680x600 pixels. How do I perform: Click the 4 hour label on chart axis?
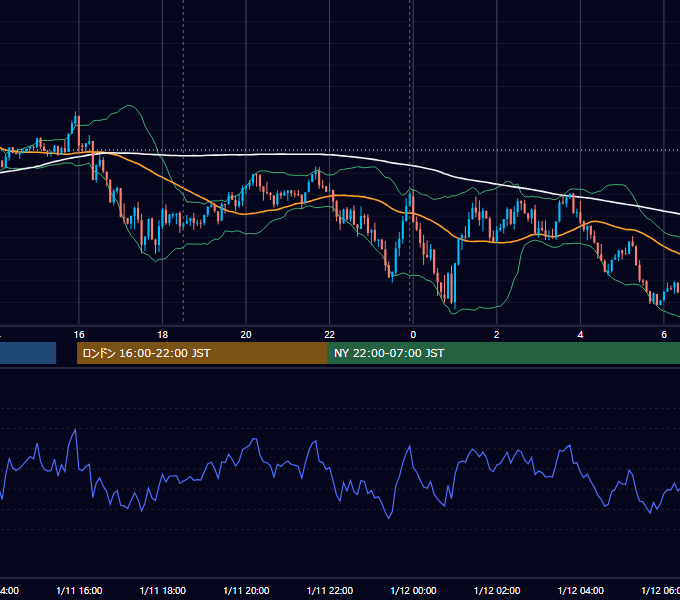(x=580, y=335)
